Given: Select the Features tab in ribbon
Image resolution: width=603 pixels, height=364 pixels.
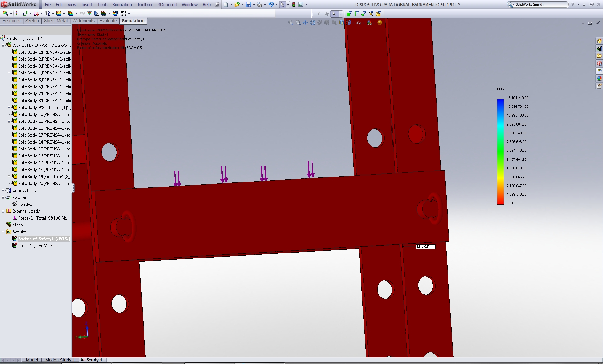Looking at the screenshot, I should pos(12,21).
